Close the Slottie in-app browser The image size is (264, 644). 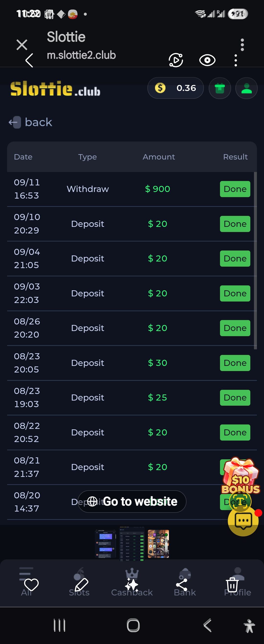[x=22, y=45]
